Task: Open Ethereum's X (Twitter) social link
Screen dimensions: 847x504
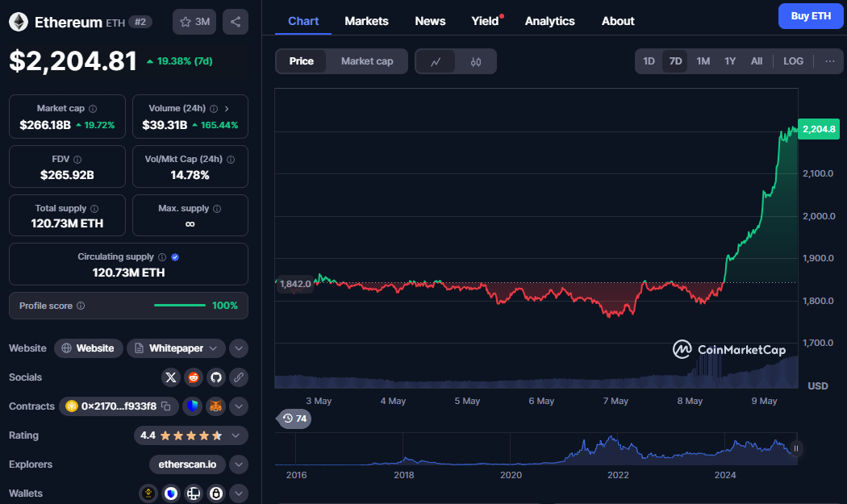Action: pyautogui.click(x=171, y=377)
